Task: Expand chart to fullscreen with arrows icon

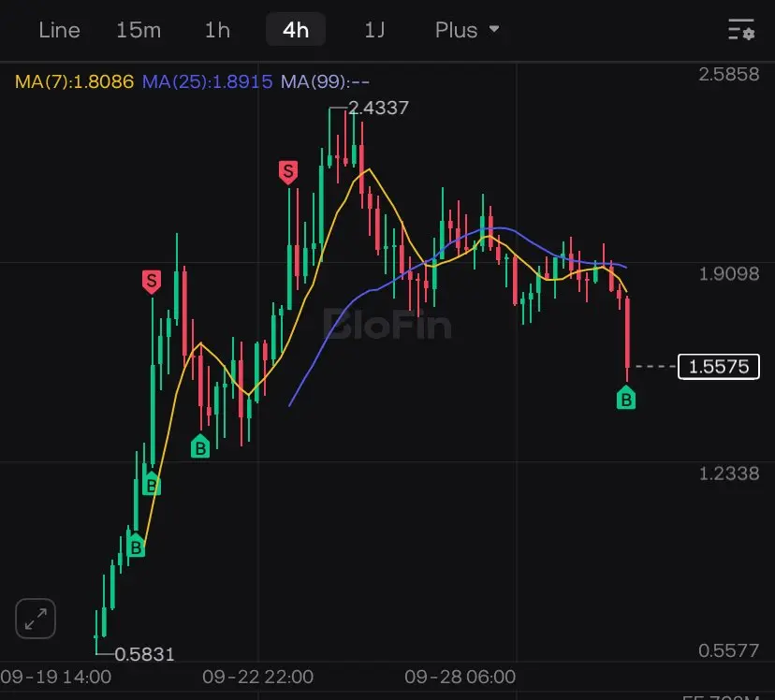Action: (36, 619)
